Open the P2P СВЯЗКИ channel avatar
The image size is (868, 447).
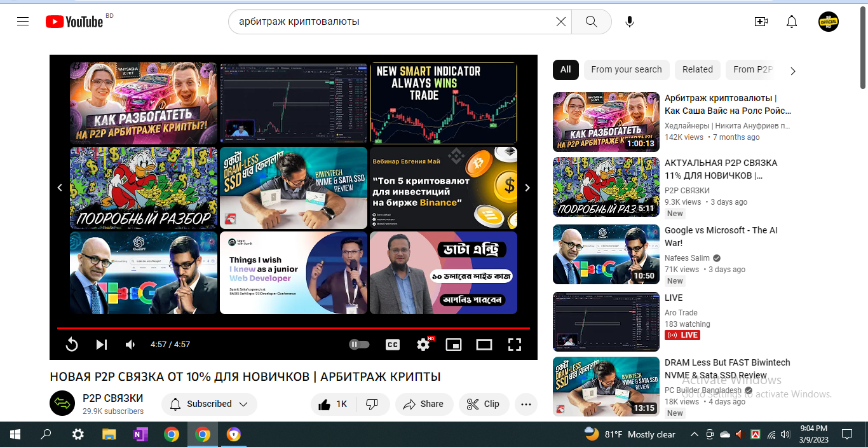tap(62, 403)
